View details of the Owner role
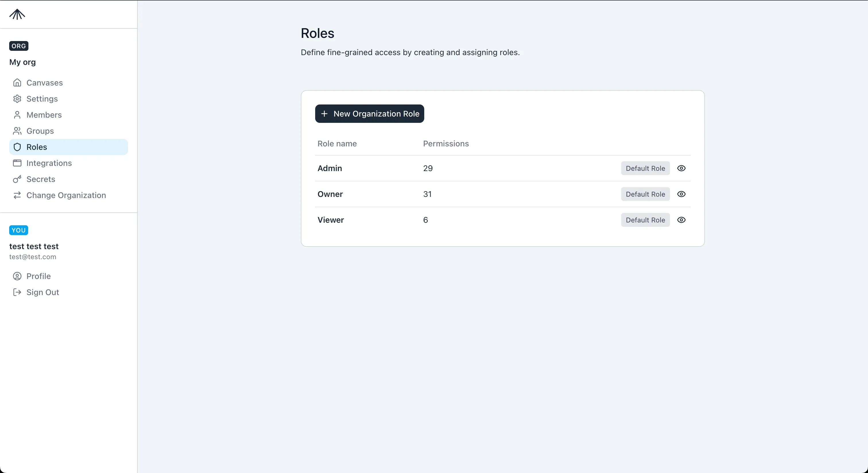 (x=681, y=194)
